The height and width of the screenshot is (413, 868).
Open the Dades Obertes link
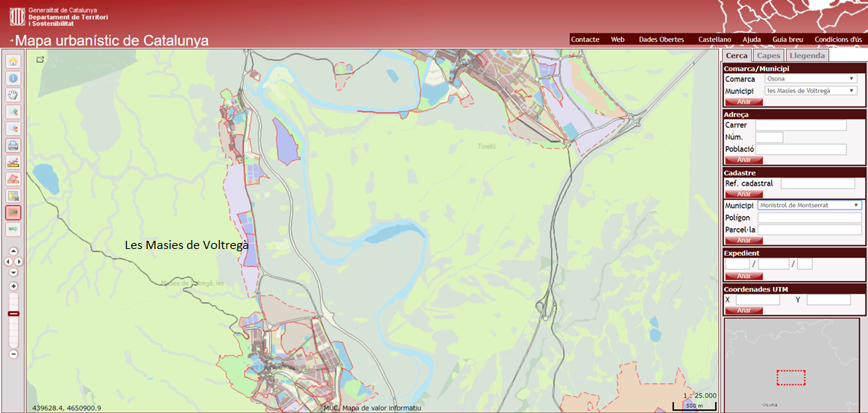(x=661, y=40)
